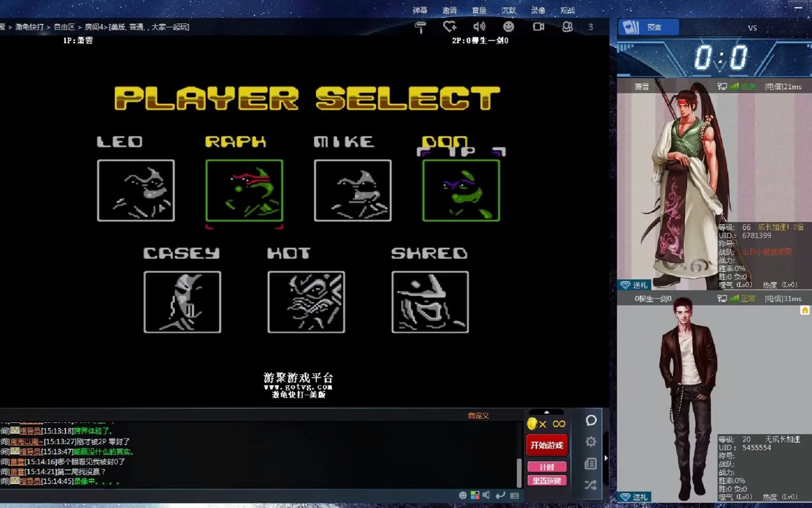The image size is (812, 508).
Task: Click the chat log scrollbar
Action: (x=519, y=473)
